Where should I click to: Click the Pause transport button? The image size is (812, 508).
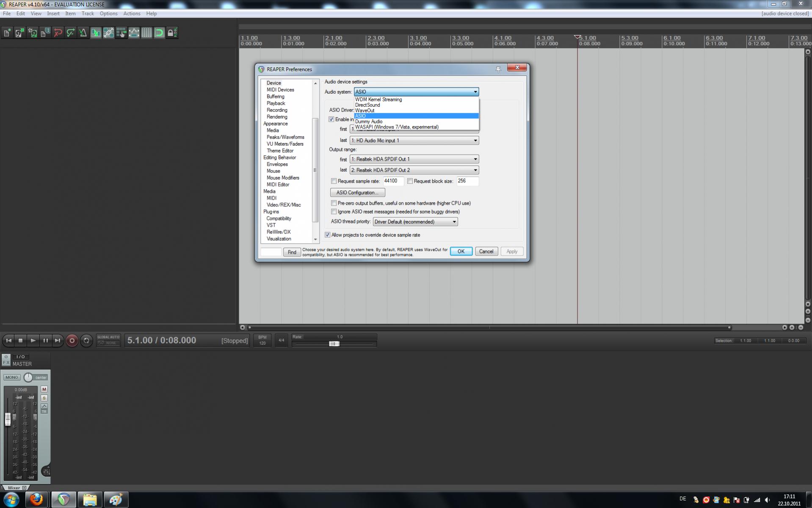coord(45,340)
